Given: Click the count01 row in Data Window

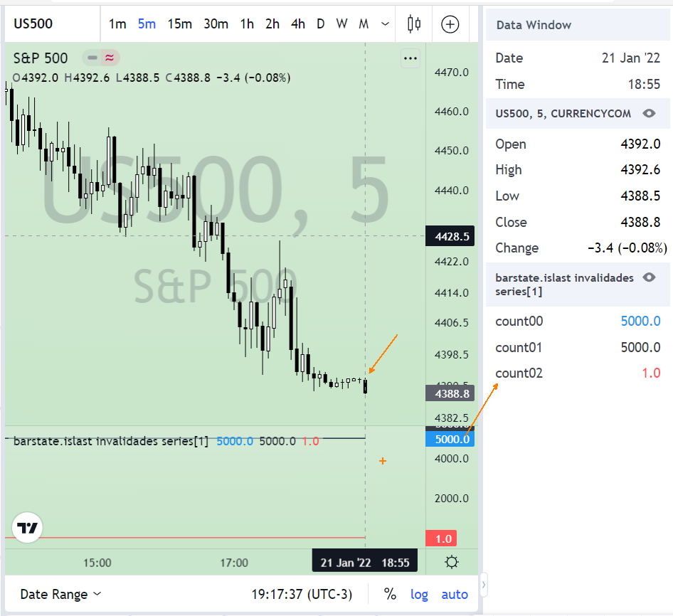Looking at the screenshot, I should point(578,347).
